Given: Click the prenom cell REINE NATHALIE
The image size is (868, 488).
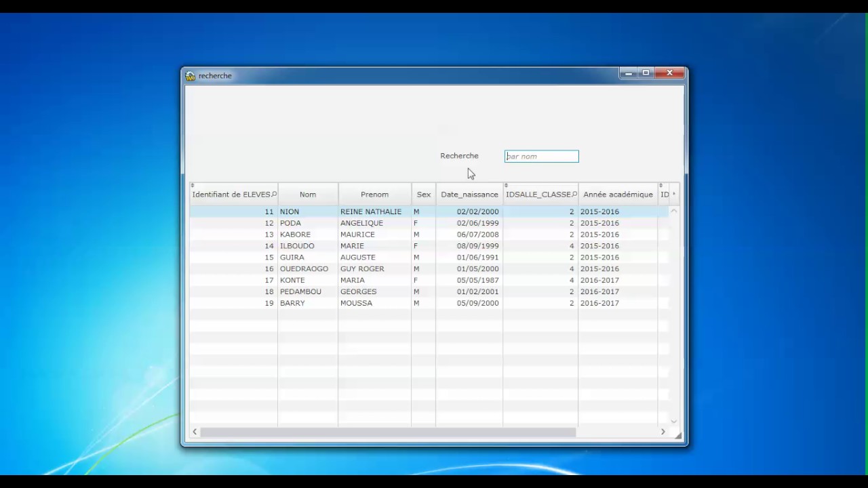Looking at the screenshot, I should point(374,211).
